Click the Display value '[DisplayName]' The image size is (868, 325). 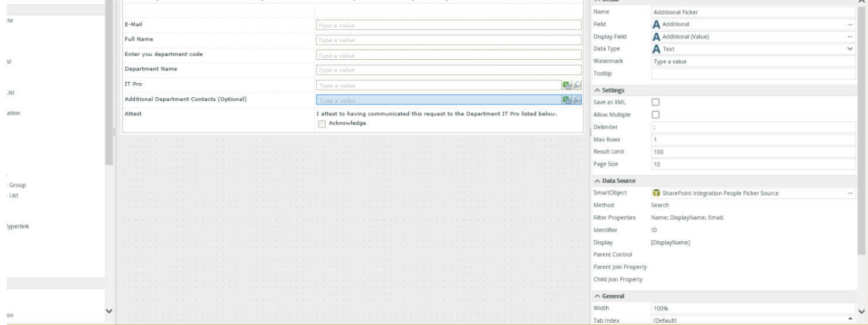[671, 242]
